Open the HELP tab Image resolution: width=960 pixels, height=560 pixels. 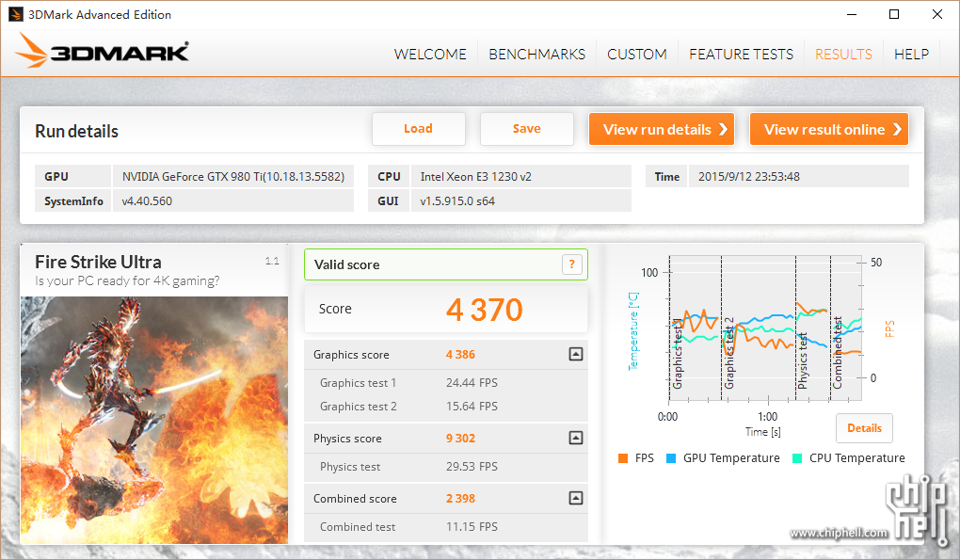coord(911,55)
